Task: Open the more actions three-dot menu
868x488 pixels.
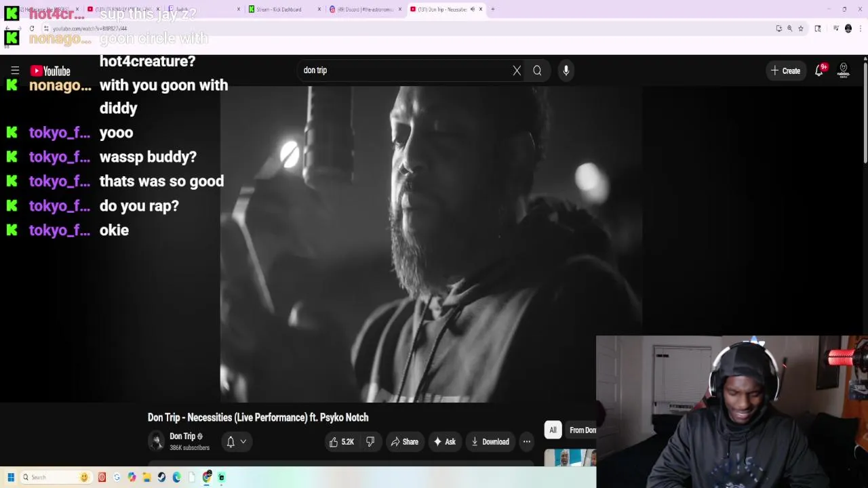Action: pyautogui.click(x=527, y=442)
